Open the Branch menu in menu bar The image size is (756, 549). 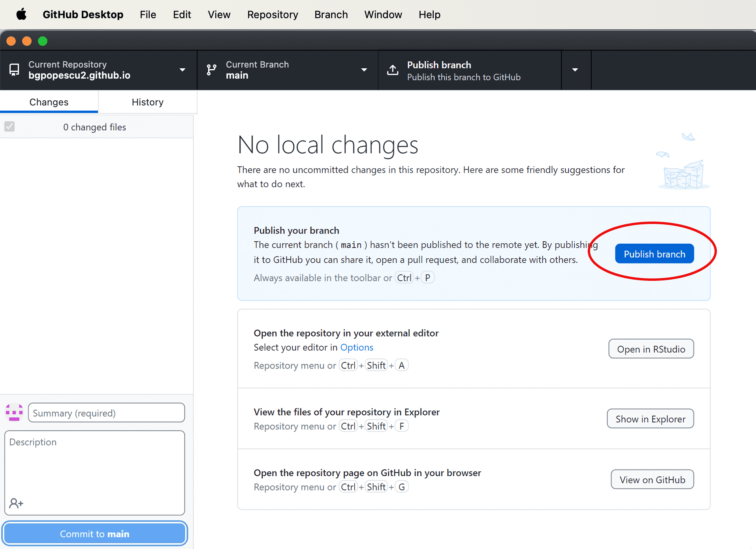point(331,15)
